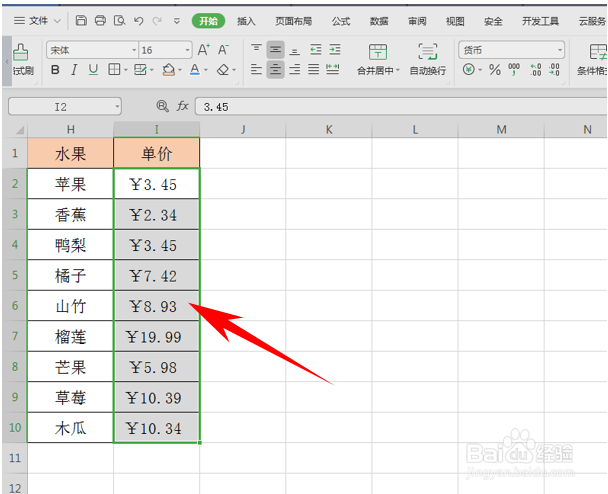This screenshot has height=494, width=608.
Task: Click the 单价 header cell
Action: [x=157, y=153]
